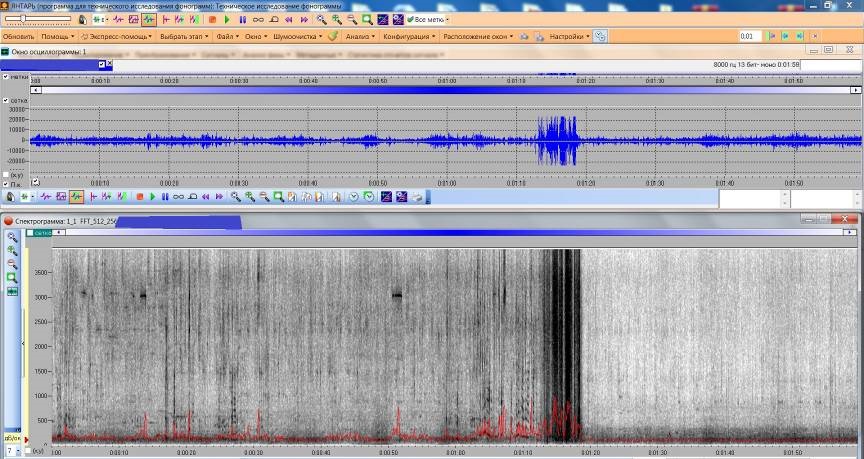
Task: Toggle loop playback in the top toolbar
Action: (x=258, y=20)
